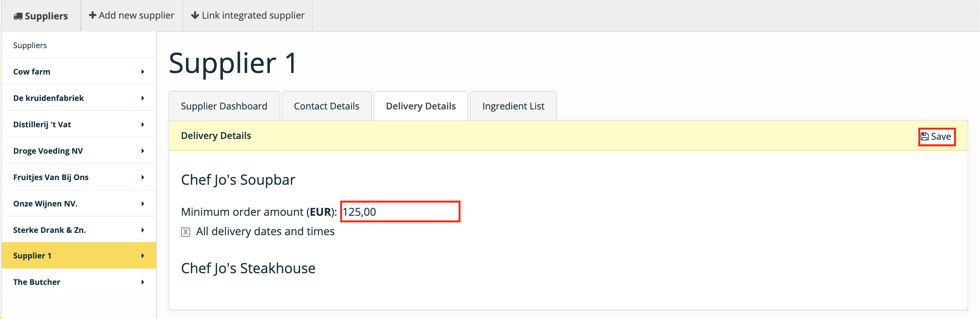The image size is (980, 319).
Task: Expand the The Butcher arrow
Action: [x=143, y=282]
